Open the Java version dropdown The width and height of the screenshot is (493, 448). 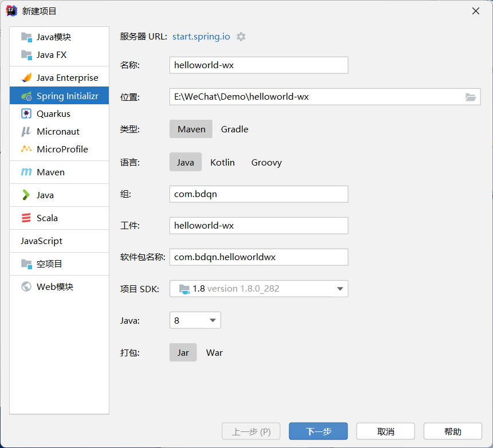[x=195, y=320]
